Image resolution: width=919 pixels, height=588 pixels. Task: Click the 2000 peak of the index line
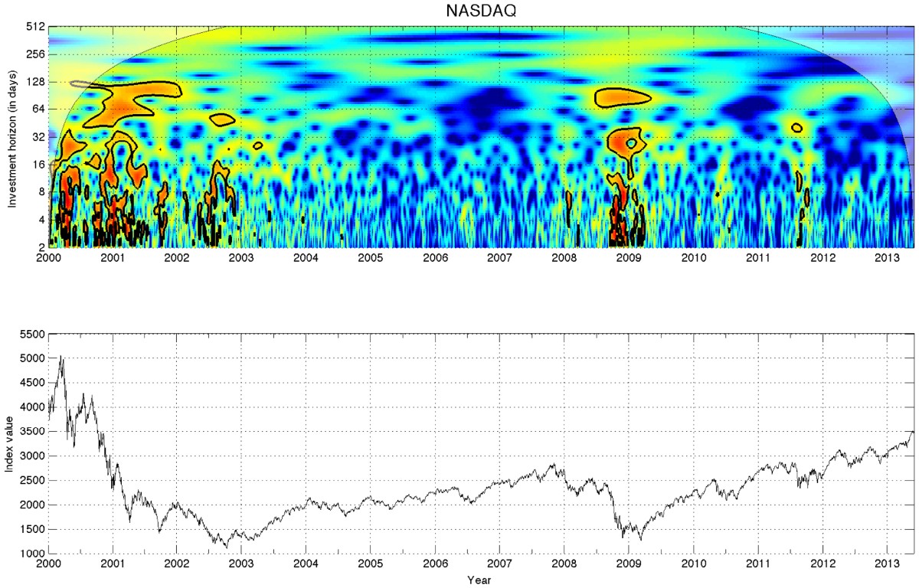61,354
